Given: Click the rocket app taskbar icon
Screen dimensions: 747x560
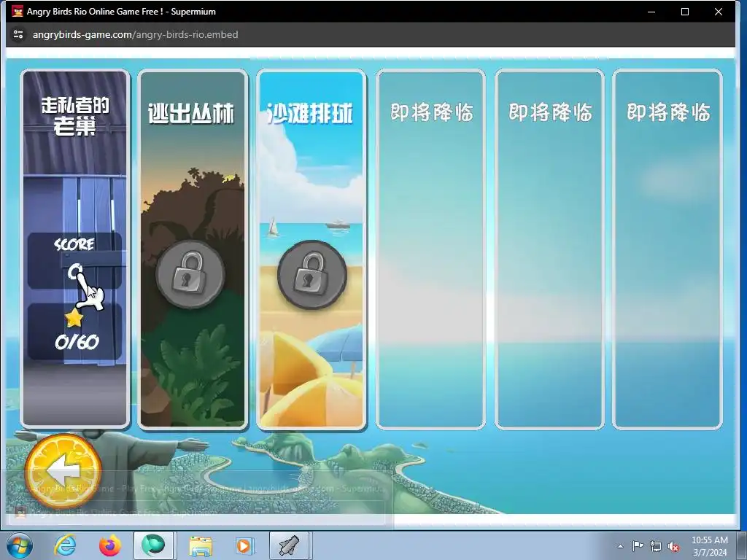Looking at the screenshot, I should [x=290, y=545].
